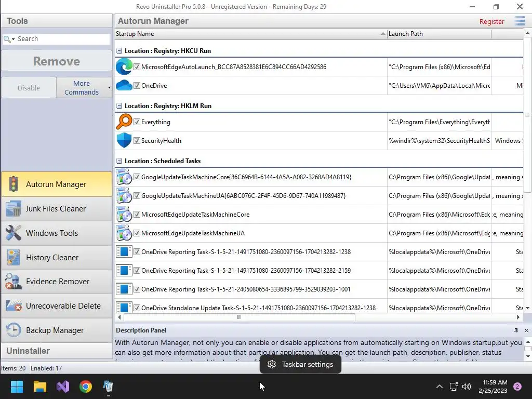Screen dimensions: 532x399
Task: Collapse the Registry: HKCU Run group
Action: pyautogui.click(x=119, y=50)
